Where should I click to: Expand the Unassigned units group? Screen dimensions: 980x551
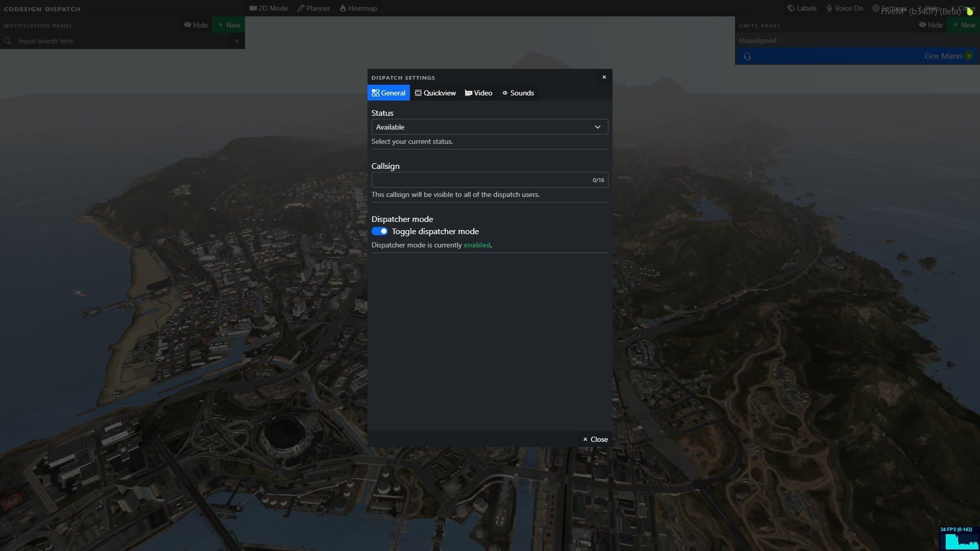(x=758, y=40)
